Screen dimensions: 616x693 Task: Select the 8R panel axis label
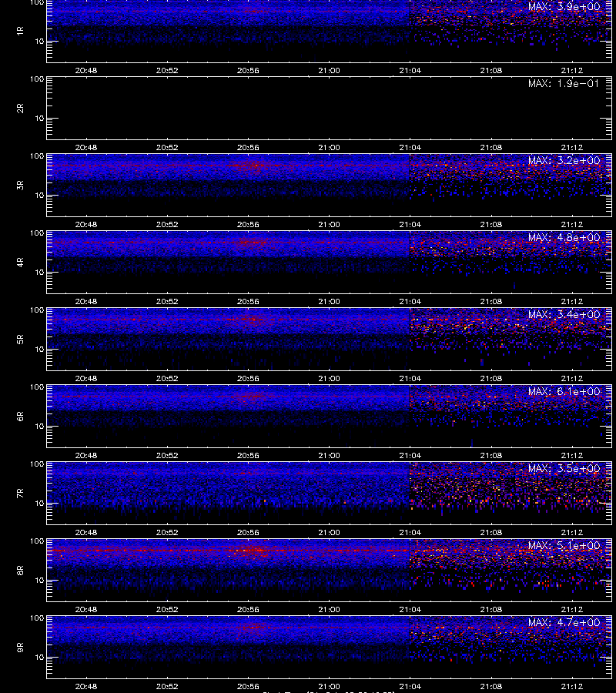(x=20, y=570)
